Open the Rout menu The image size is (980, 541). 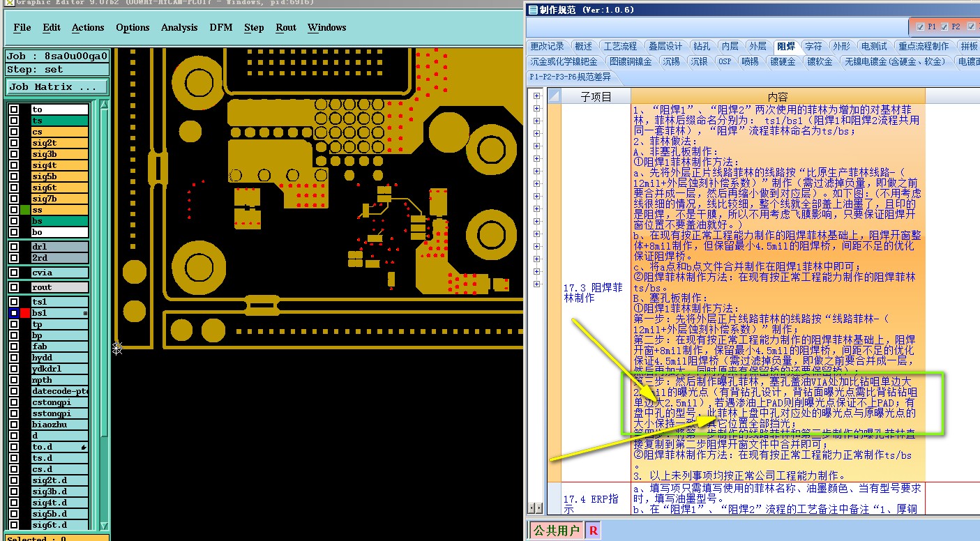tap(286, 28)
